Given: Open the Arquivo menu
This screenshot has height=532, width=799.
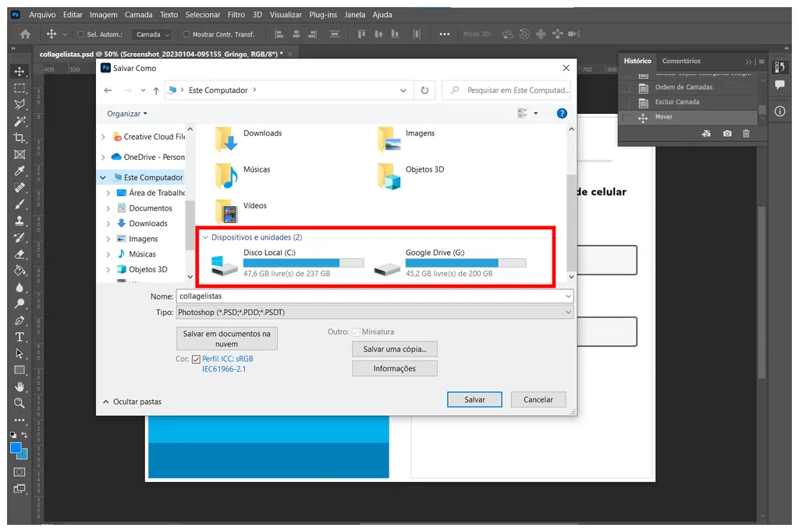Looking at the screenshot, I should (x=42, y=15).
